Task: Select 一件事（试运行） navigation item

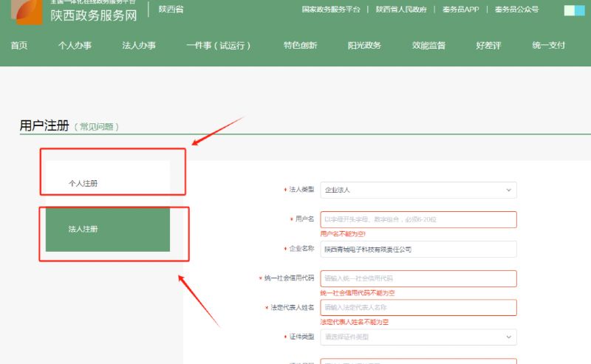Action: 219,46
